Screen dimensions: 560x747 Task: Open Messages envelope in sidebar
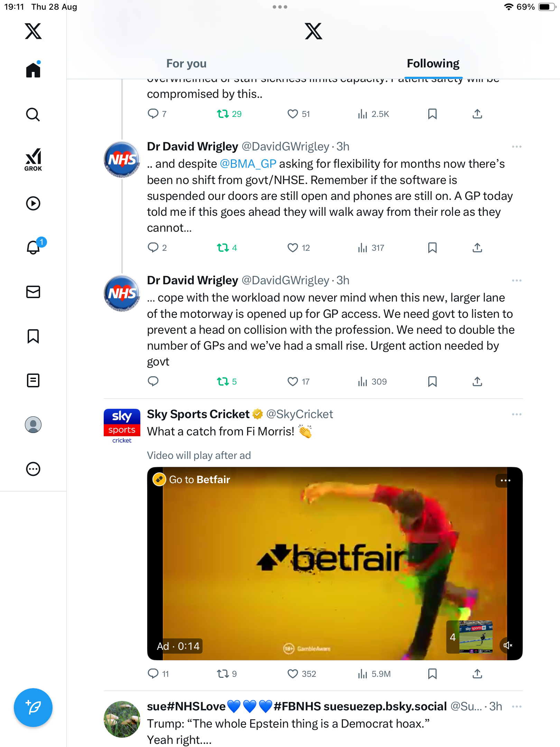[33, 292]
